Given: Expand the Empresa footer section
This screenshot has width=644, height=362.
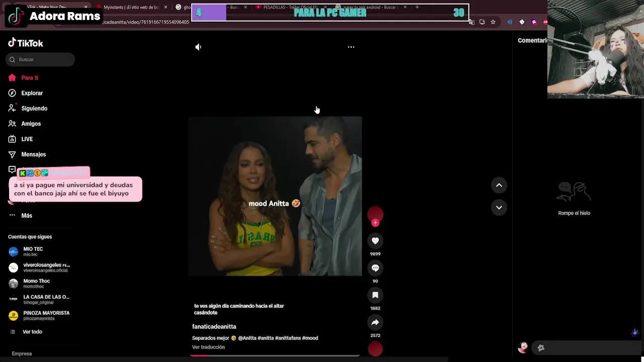Looking at the screenshot, I should pyautogui.click(x=22, y=353).
